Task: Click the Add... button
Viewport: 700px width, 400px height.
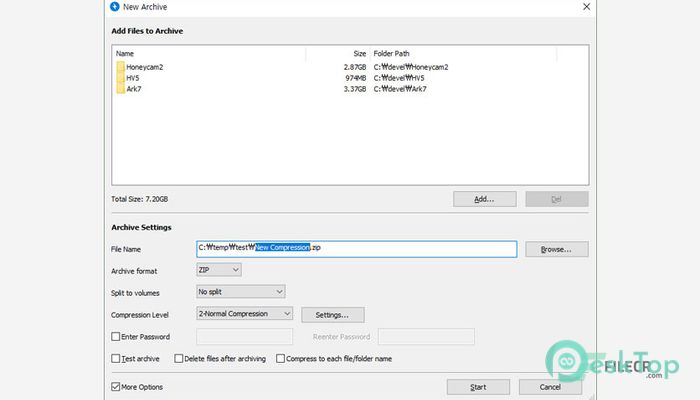Action: pos(485,199)
